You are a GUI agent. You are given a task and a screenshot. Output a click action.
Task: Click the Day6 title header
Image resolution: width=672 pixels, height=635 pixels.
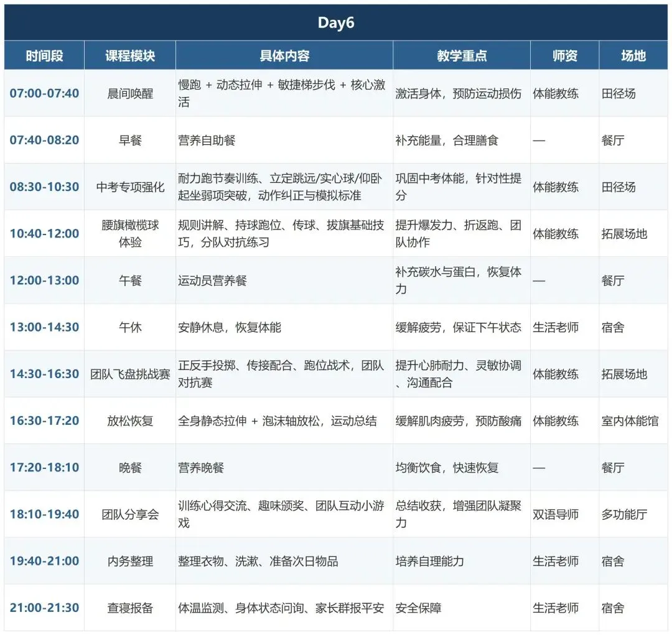coord(336,21)
